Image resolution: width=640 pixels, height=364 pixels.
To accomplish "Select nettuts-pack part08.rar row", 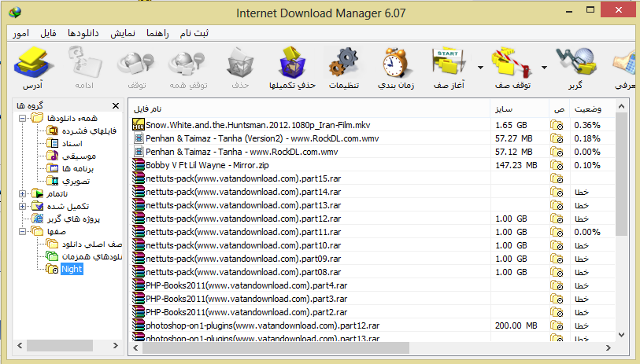I will 372,272.
